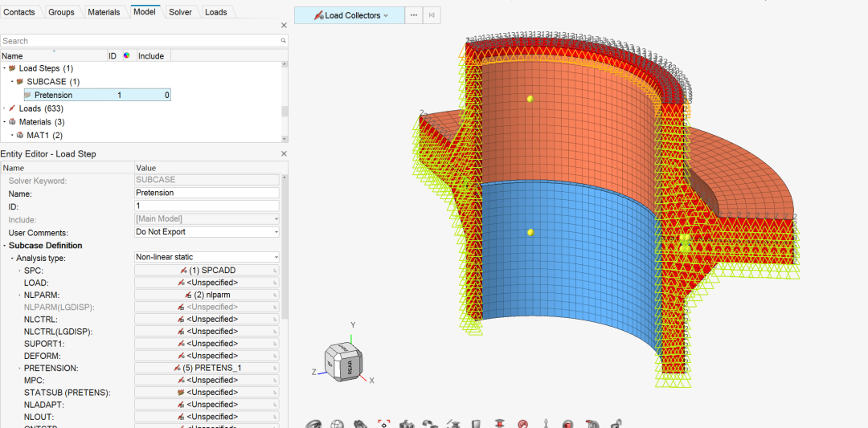Image resolution: width=868 pixels, height=428 pixels.
Task: Open the Analysis type dropdown
Action: 207,258
